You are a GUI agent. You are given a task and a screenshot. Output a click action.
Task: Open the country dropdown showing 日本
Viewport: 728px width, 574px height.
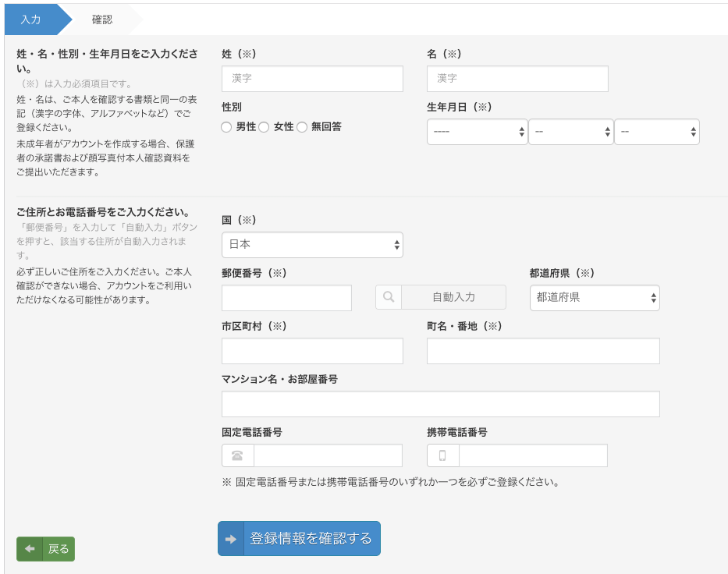coord(312,244)
